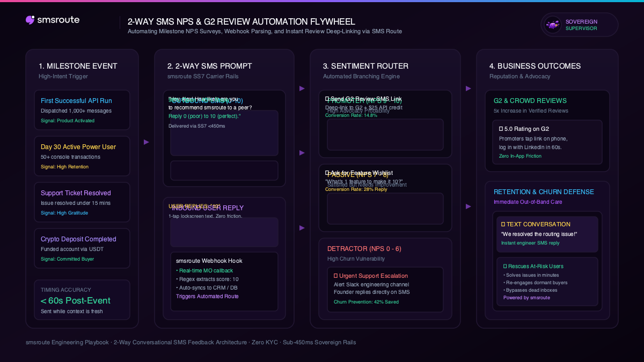Click 'Alert Slack engineering channel' text

[x=371, y=285]
